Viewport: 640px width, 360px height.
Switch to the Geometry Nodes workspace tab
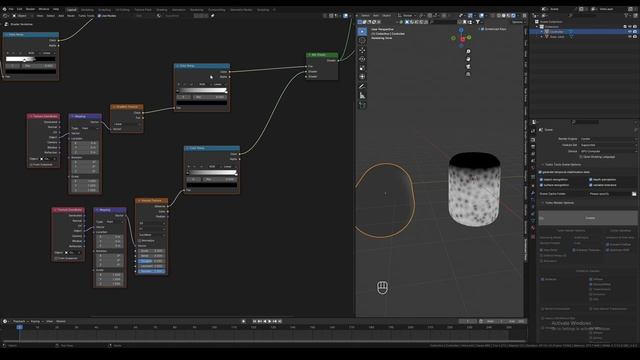[x=241, y=9]
